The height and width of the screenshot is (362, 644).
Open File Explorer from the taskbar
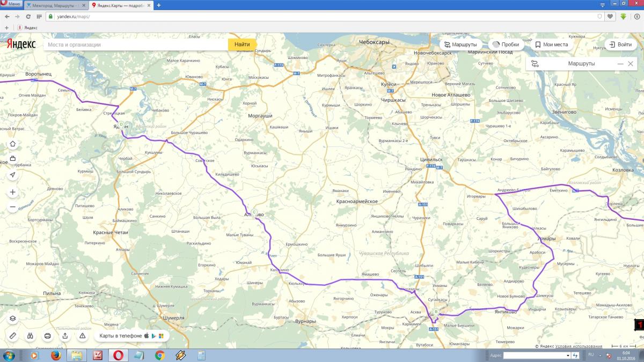(x=76, y=355)
